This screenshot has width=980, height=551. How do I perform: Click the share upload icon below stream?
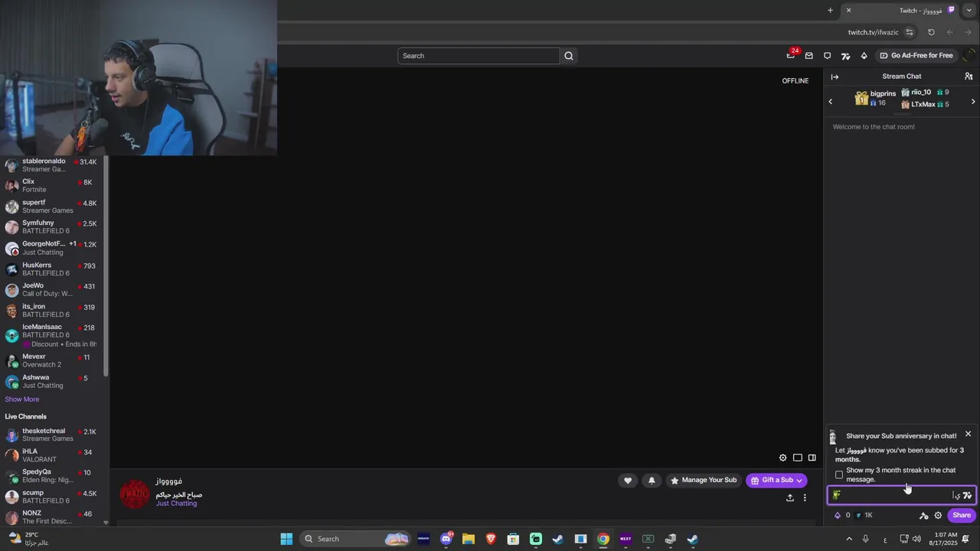(789, 497)
